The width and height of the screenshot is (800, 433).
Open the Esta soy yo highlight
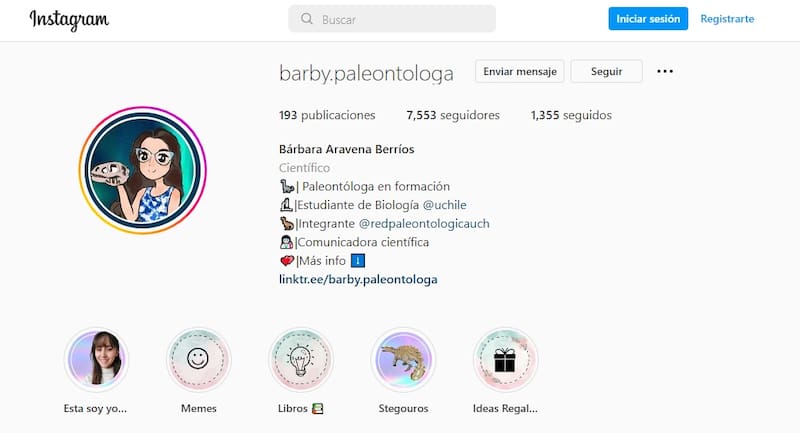(x=96, y=360)
